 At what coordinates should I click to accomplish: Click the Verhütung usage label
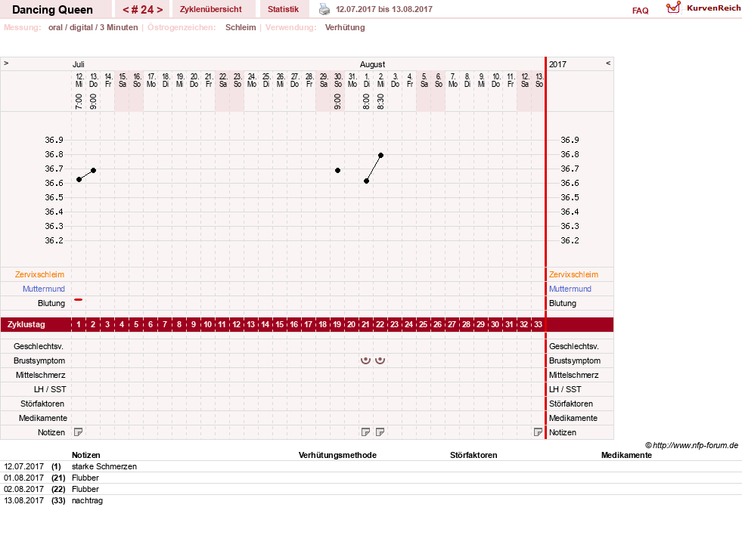pos(345,27)
